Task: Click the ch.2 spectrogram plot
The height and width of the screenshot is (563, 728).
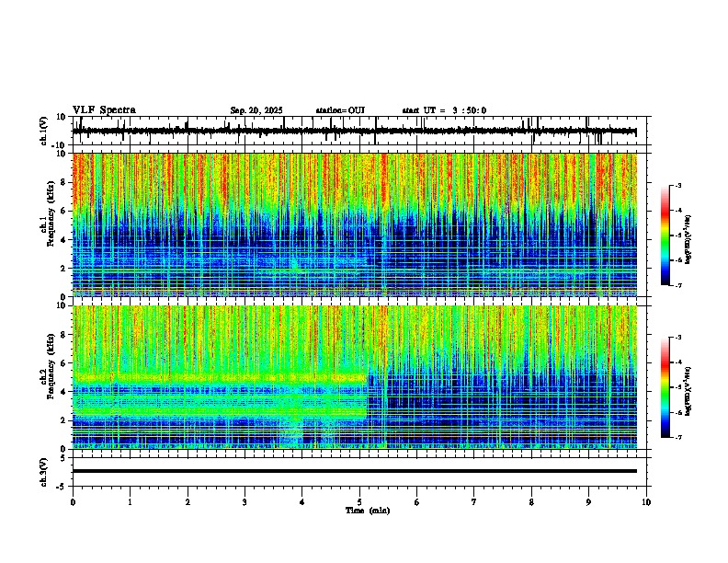Action: tap(355, 377)
